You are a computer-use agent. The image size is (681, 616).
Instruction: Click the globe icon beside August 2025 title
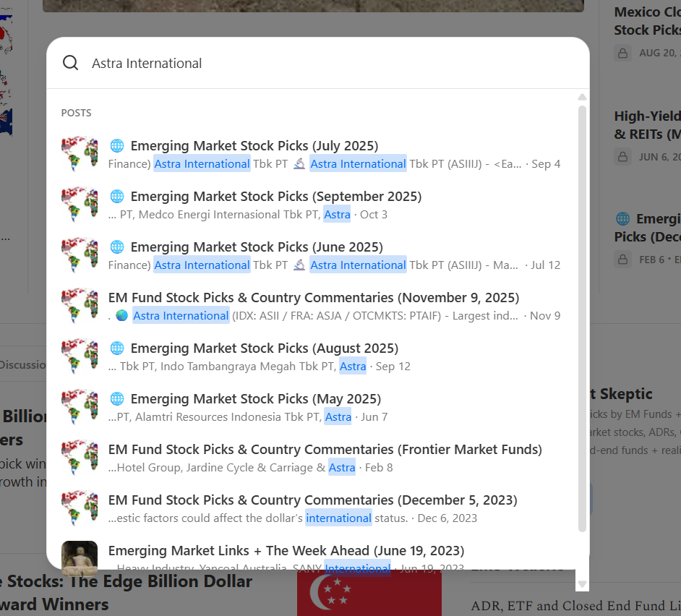click(117, 348)
